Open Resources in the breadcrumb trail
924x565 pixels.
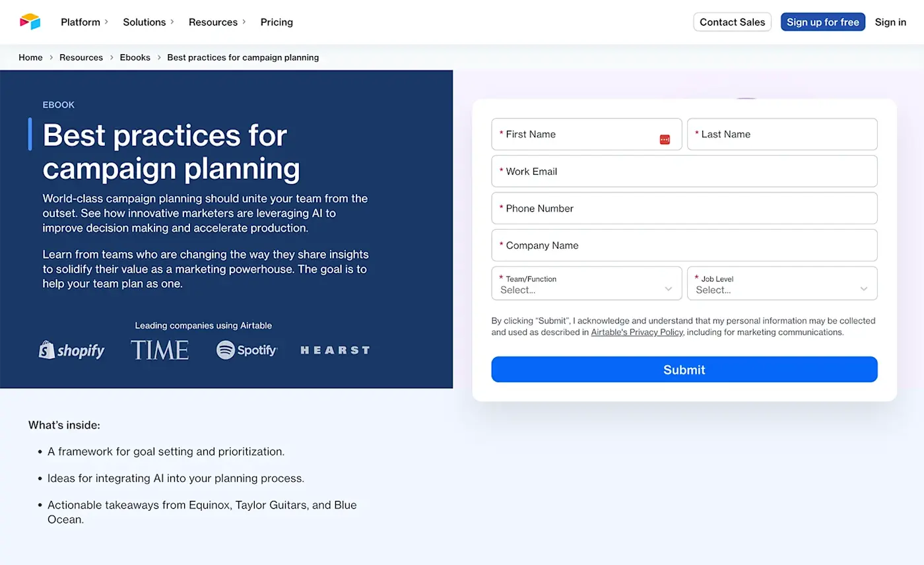(81, 57)
